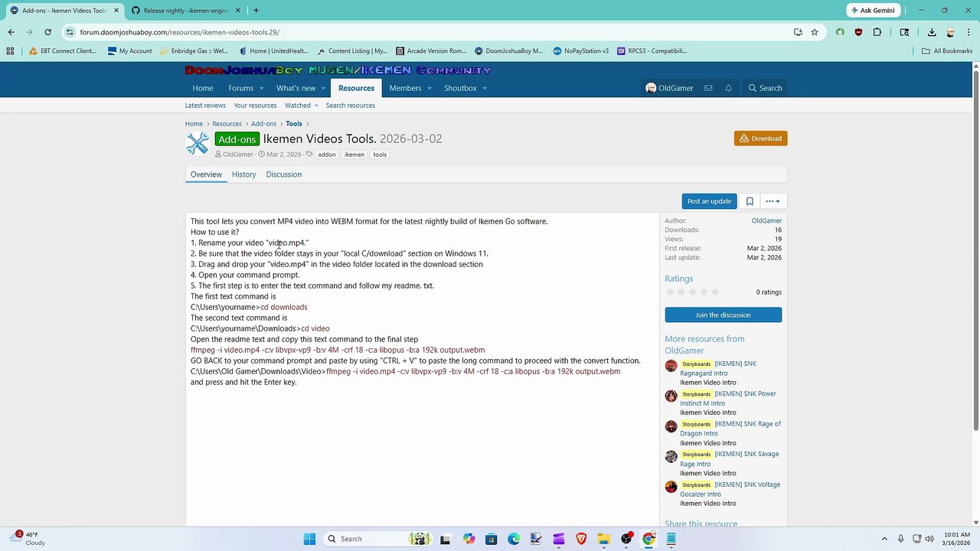
Task: Open OBS Studio from the taskbar
Action: coord(626,539)
